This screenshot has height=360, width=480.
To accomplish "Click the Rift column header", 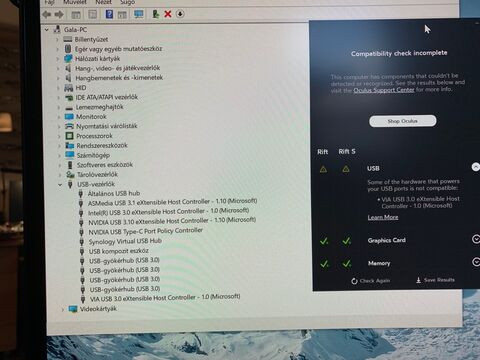I will 322,152.
